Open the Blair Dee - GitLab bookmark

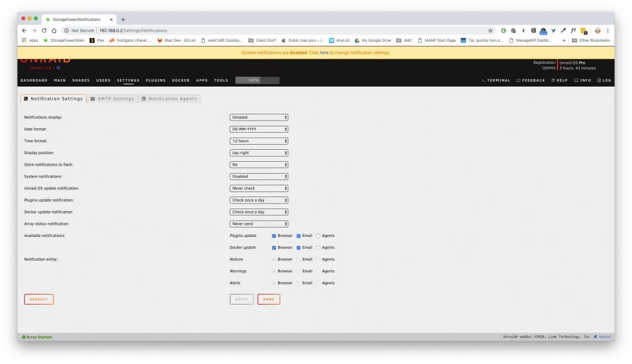[176, 40]
